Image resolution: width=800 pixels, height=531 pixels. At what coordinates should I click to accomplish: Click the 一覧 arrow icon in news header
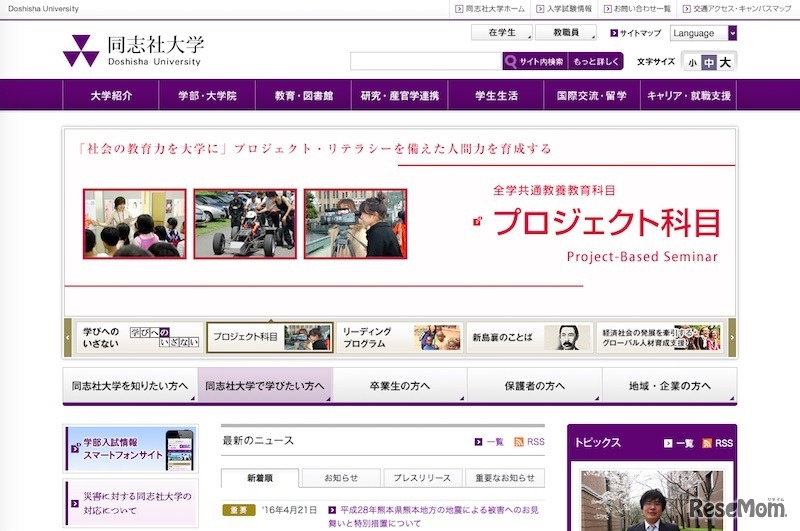[478, 442]
